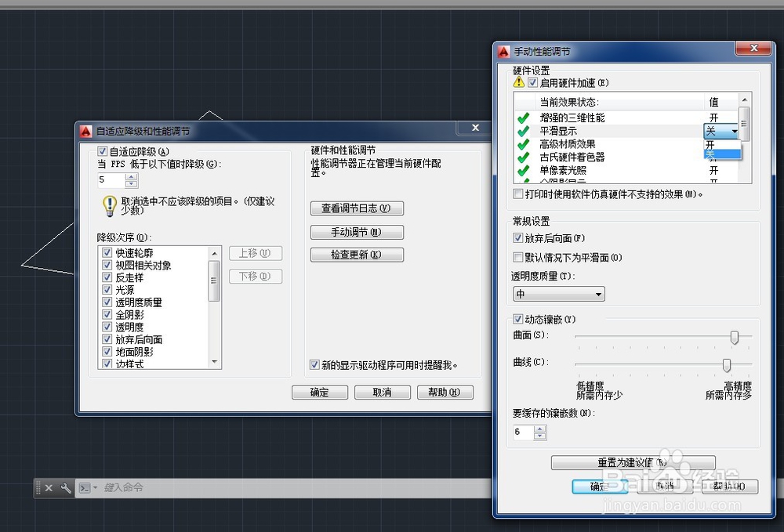Toggle 自适应降级 checkbox
The height and width of the screenshot is (532, 784).
(x=103, y=151)
